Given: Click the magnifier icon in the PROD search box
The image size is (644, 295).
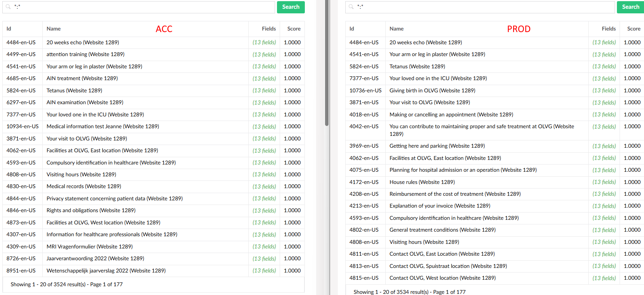Looking at the screenshot, I should click(351, 7).
